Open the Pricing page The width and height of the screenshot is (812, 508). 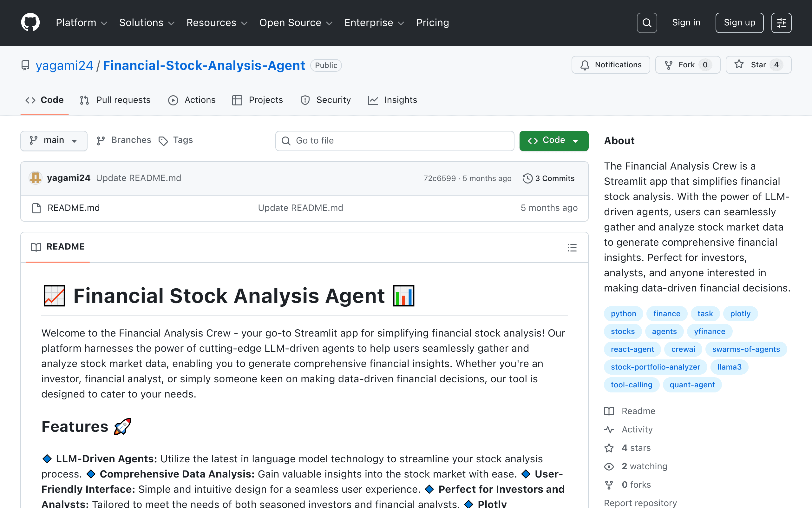(x=433, y=23)
